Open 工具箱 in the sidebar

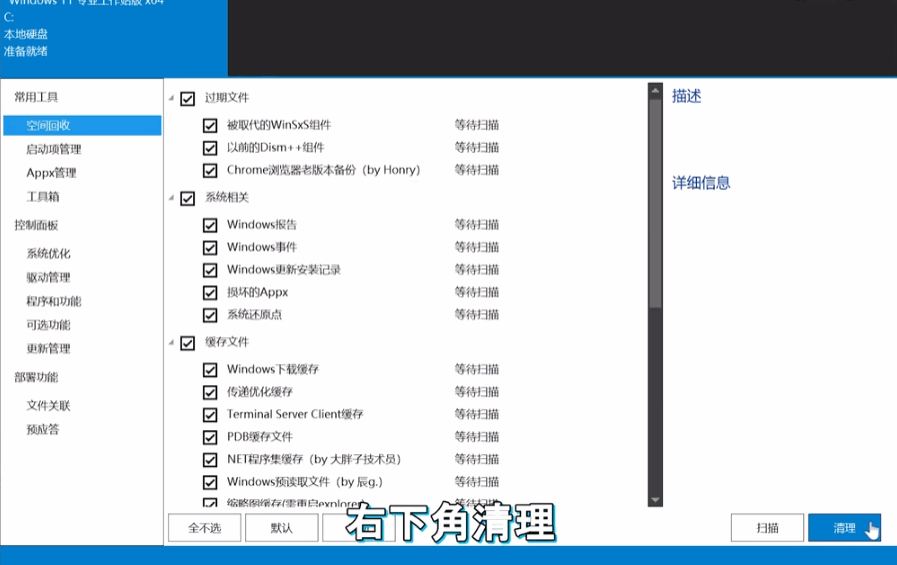[x=43, y=197]
